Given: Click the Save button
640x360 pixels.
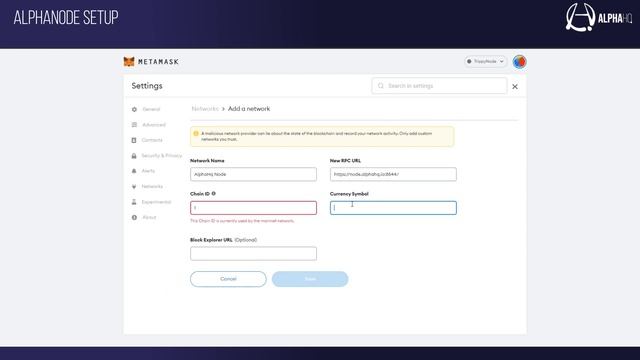Looking at the screenshot, I should coord(310,279).
